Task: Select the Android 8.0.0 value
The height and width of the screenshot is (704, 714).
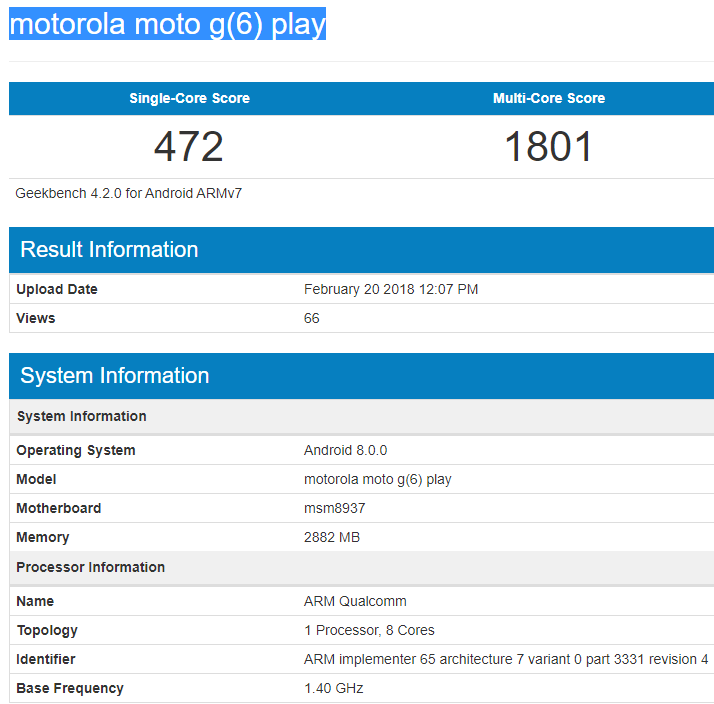Action: click(x=345, y=450)
